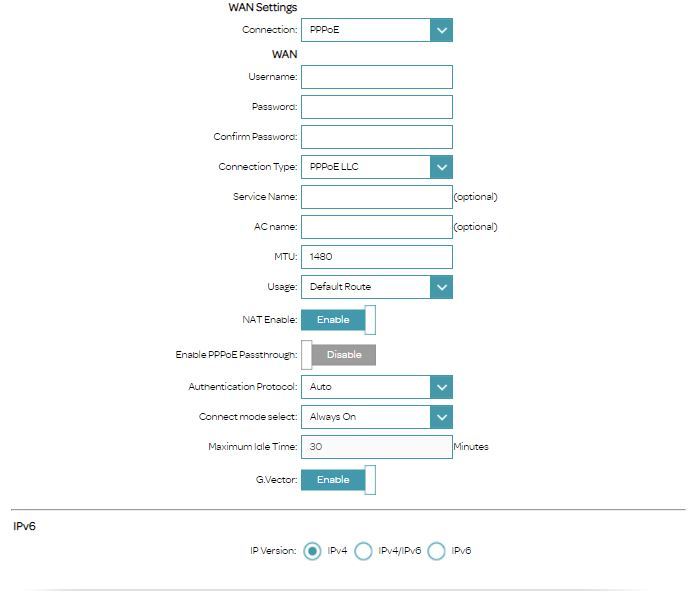Click the Maximum Idle Time field
Image resolution: width=696 pixels, height=595 pixels.
click(376, 447)
